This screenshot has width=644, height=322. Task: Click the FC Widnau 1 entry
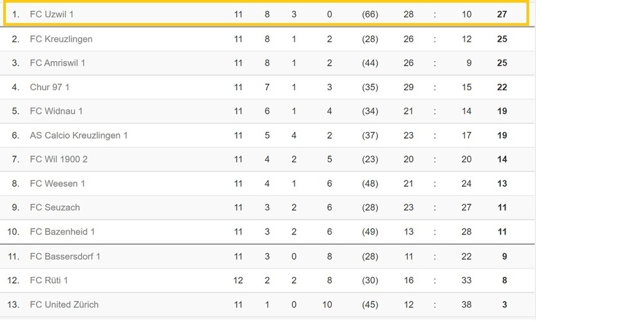56,111
